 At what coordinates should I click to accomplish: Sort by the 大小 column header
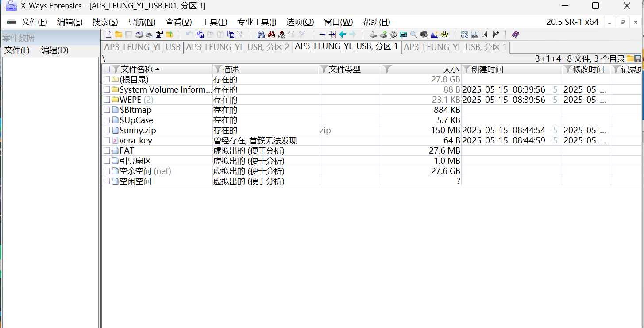tap(451, 69)
